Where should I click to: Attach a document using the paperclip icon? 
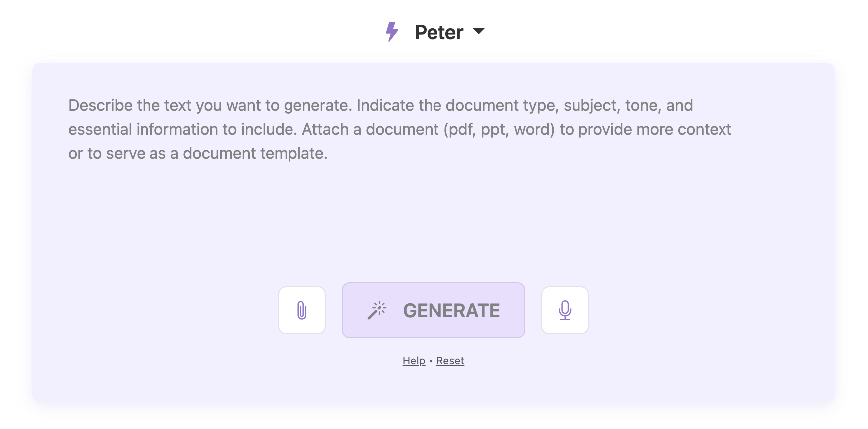[x=302, y=310]
